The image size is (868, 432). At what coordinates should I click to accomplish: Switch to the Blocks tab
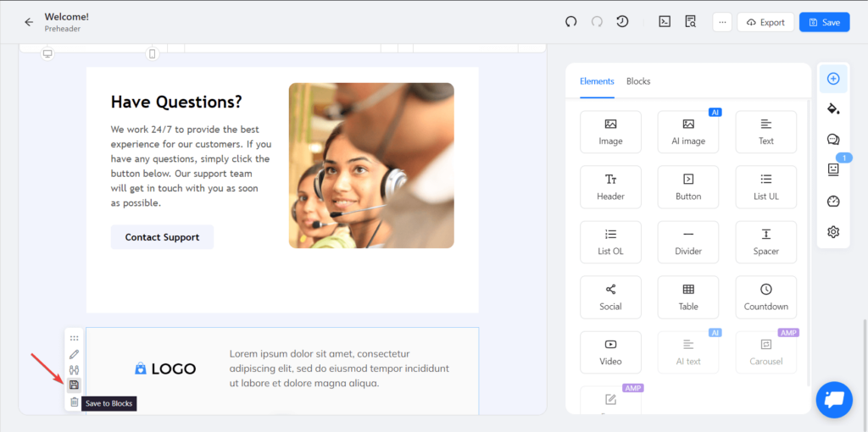click(x=638, y=81)
